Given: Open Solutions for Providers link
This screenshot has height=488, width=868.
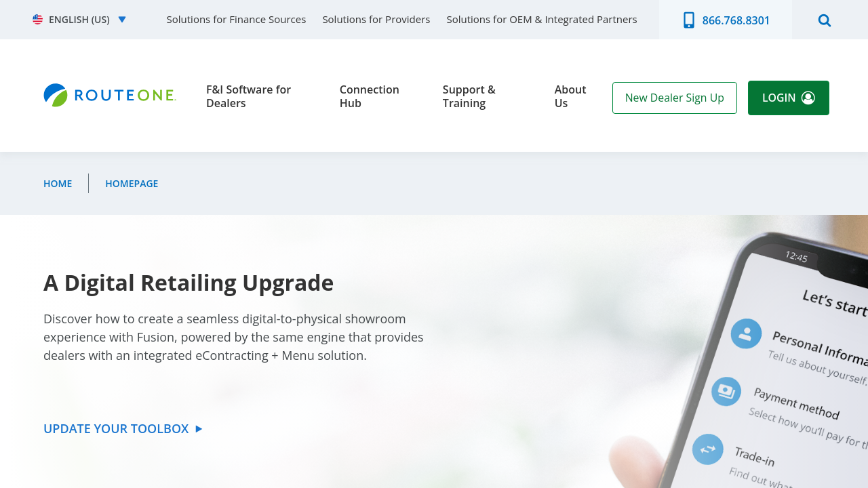Looking at the screenshot, I should 376,20.
